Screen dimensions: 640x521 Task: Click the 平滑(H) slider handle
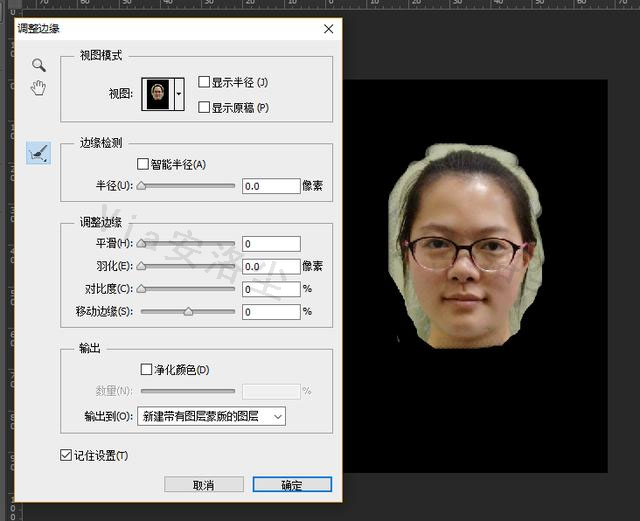point(141,243)
